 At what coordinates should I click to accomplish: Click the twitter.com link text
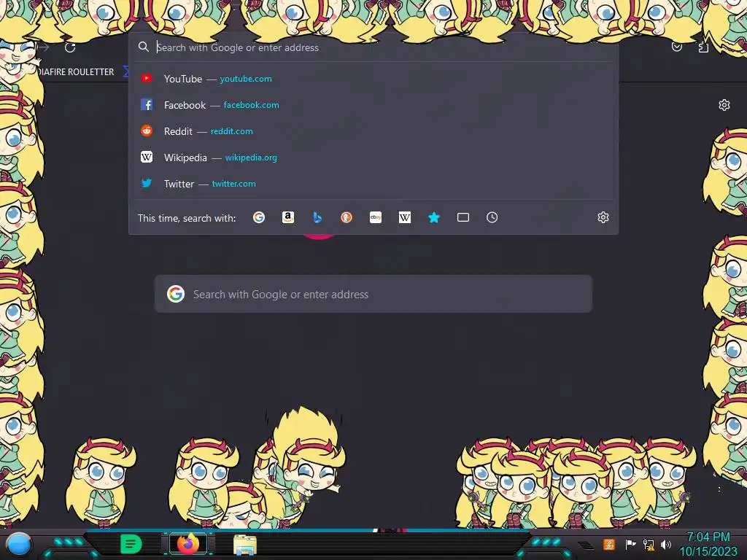[234, 183]
